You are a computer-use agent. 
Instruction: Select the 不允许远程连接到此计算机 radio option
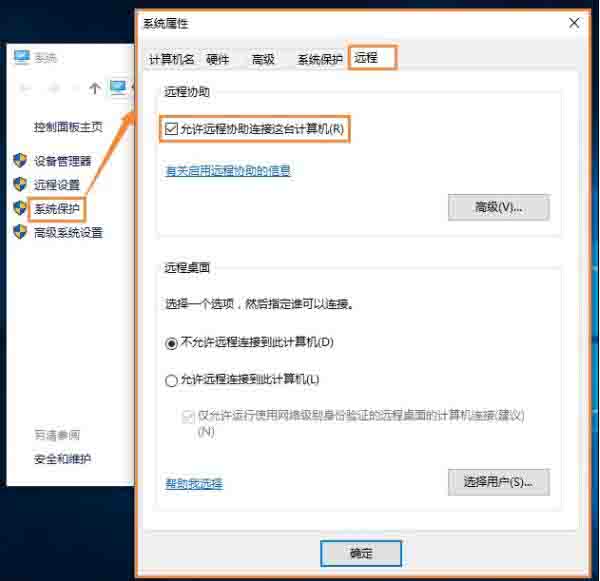(171, 342)
